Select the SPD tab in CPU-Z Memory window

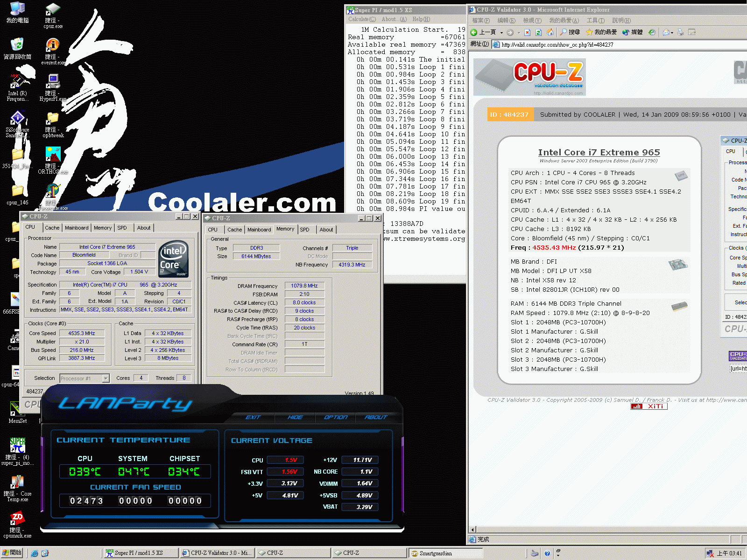coord(304,230)
